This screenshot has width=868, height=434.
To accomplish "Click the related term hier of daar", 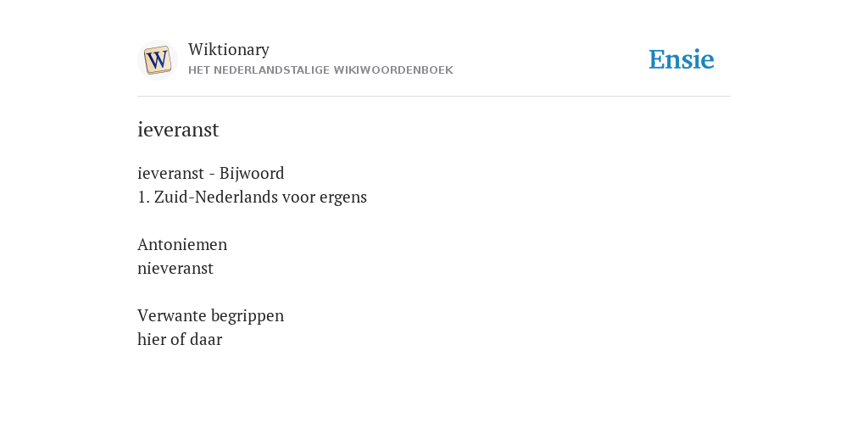I will click(x=180, y=339).
